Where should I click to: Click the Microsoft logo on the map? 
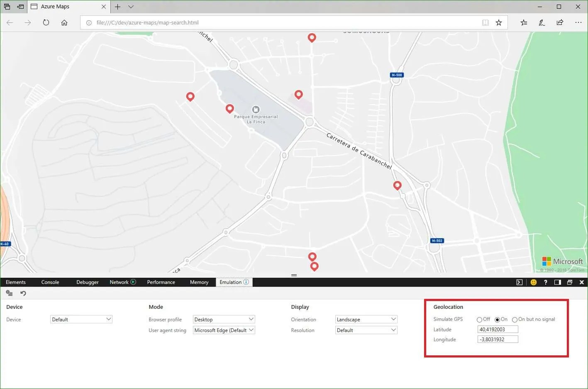point(562,262)
